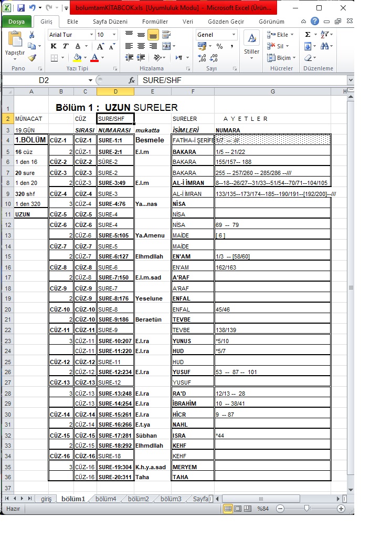Open font size 10 dropdown
This screenshot has height=558, width=392.
pyautogui.click(x=114, y=35)
